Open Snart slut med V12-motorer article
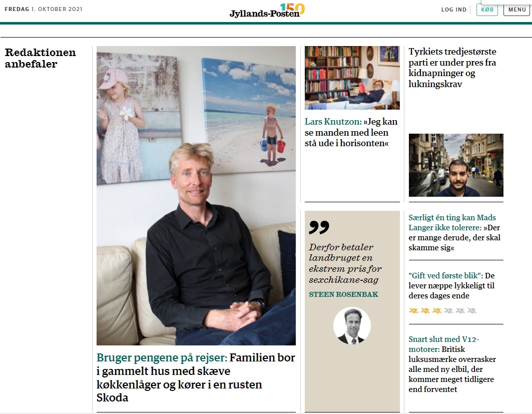This screenshot has width=532, height=414. (x=452, y=364)
